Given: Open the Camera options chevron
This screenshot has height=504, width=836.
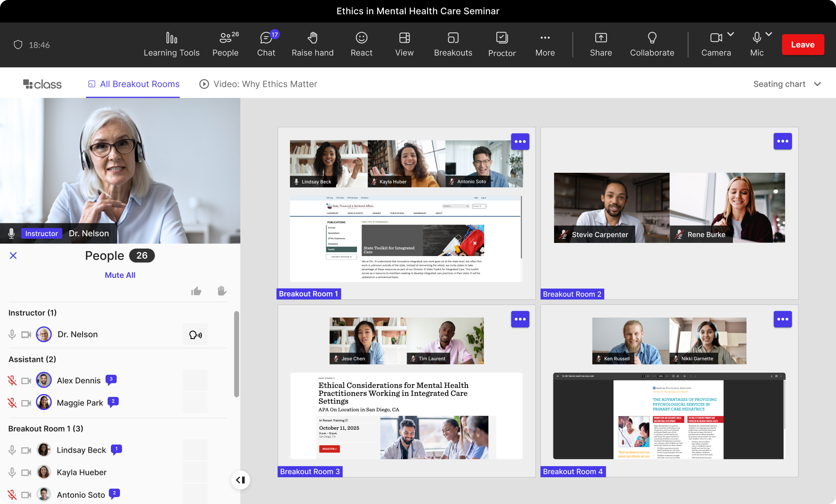Looking at the screenshot, I should (731, 34).
